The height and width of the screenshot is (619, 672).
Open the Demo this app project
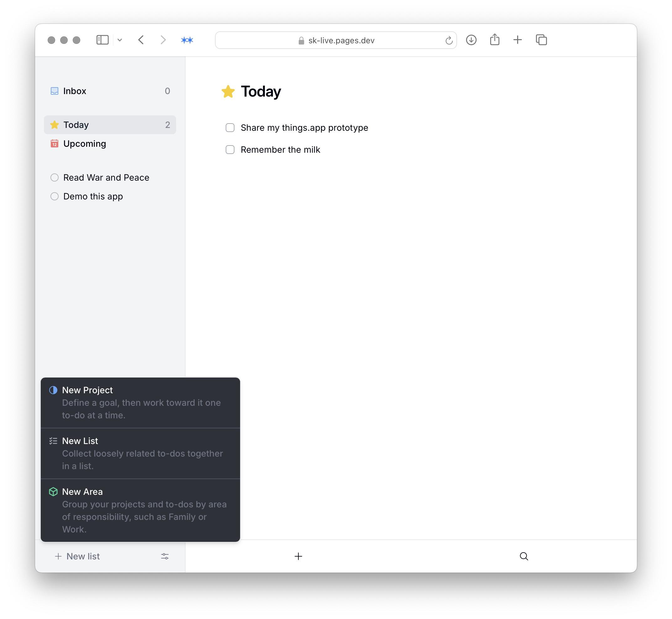[110, 196]
